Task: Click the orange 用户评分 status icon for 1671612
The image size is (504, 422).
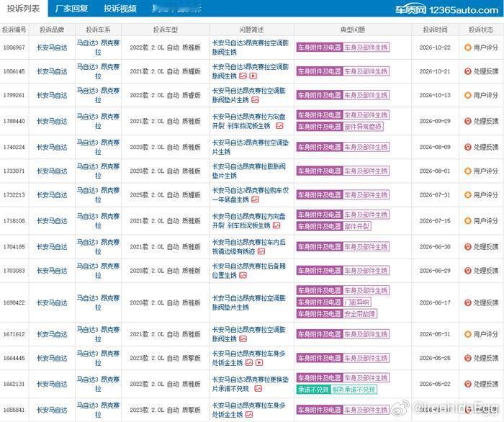Action: [x=468, y=334]
